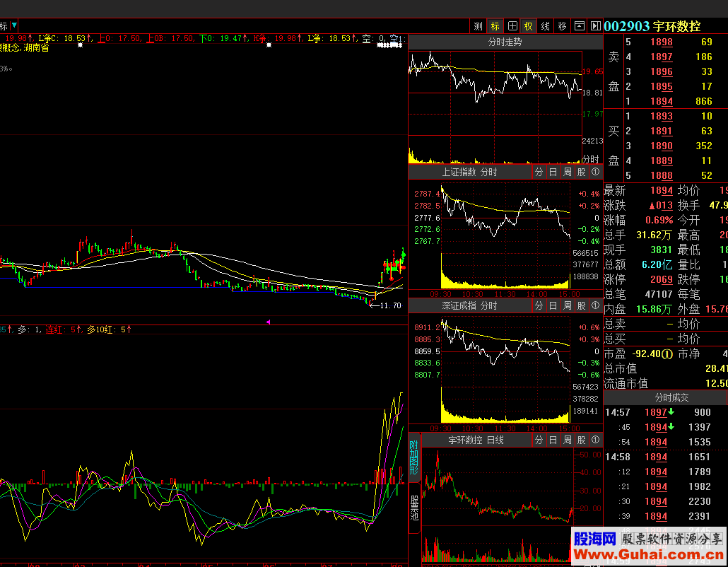Select the 线 line drawing tool

pyautogui.click(x=545, y=26)
